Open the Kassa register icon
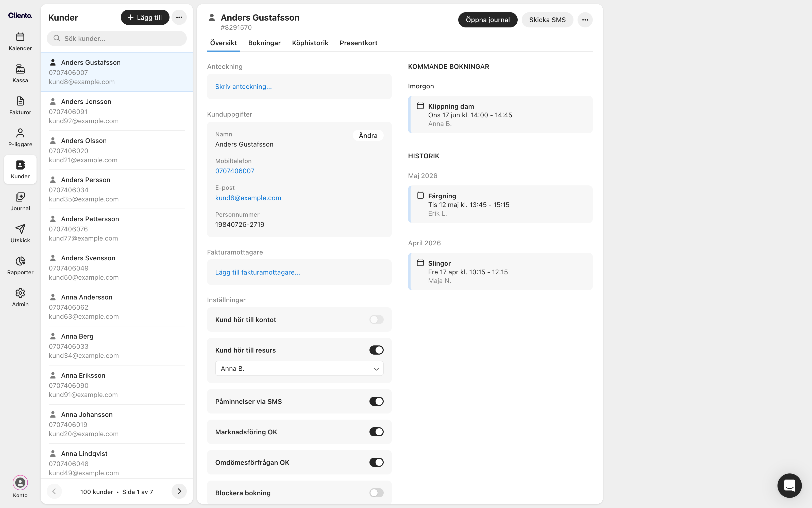 (x=20, y=69)
